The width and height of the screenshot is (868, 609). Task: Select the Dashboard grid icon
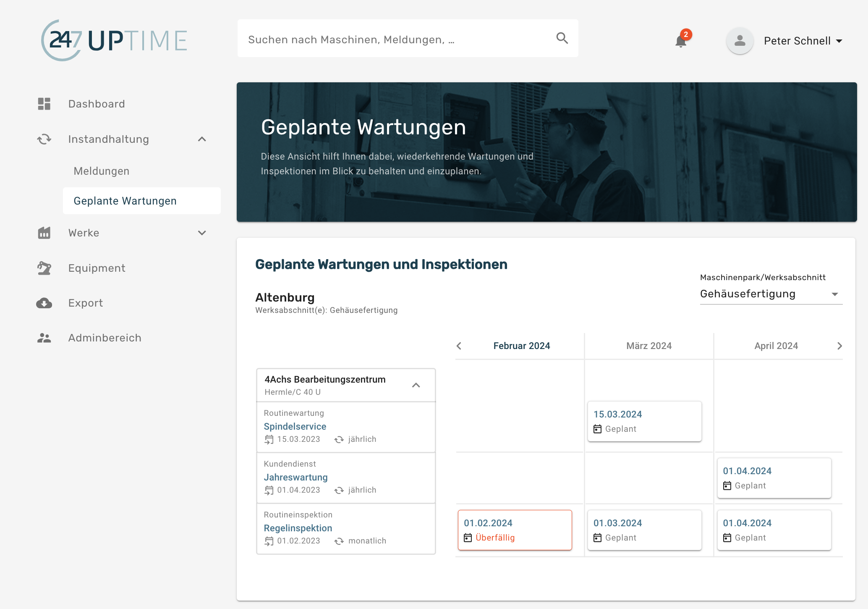(44, 103)
